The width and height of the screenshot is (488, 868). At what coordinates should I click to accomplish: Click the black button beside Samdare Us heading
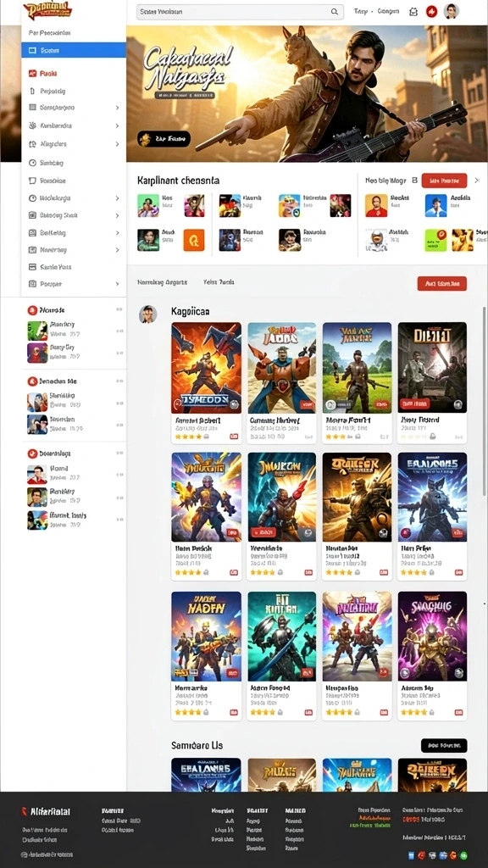pyautogui.click(x=444, y=745)
